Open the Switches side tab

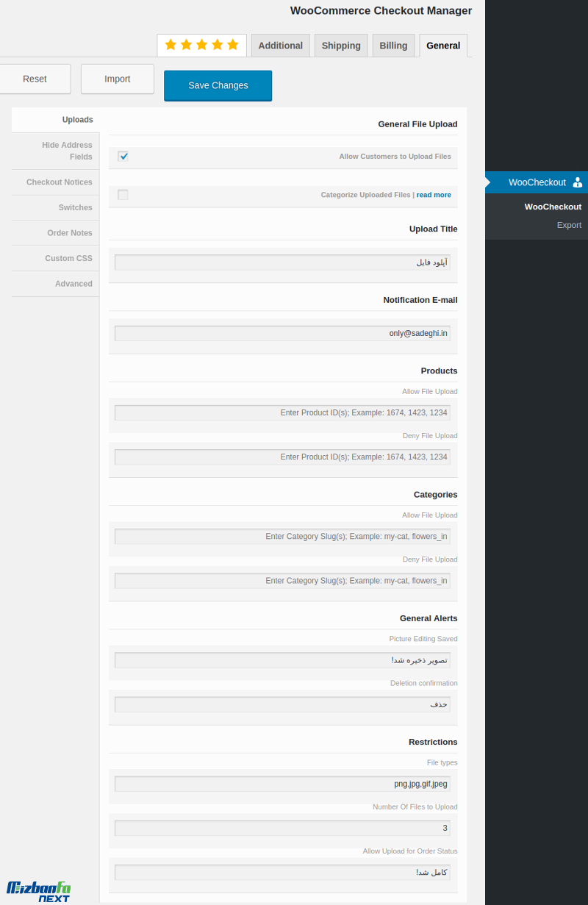[x=55, y=207]
